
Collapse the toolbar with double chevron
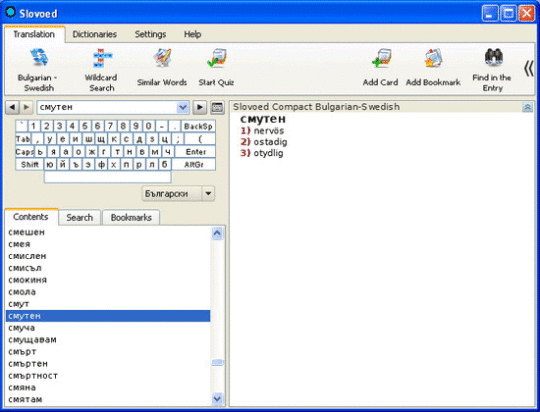(x=529, y=69)
